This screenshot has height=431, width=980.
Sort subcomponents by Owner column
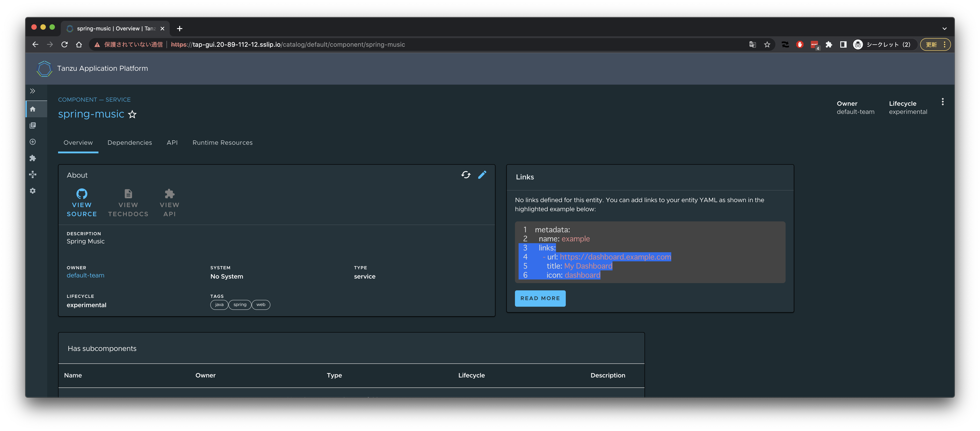206,375
